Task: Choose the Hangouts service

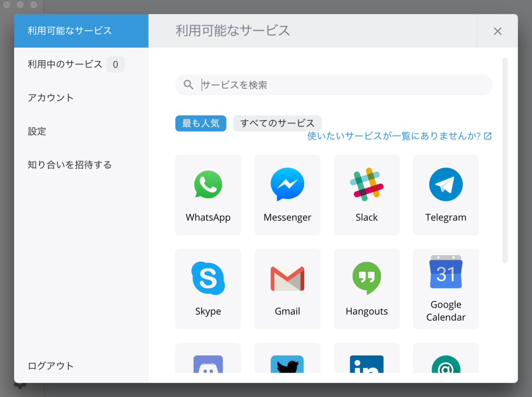Action: pyautogui.click(x=366, y=289)
